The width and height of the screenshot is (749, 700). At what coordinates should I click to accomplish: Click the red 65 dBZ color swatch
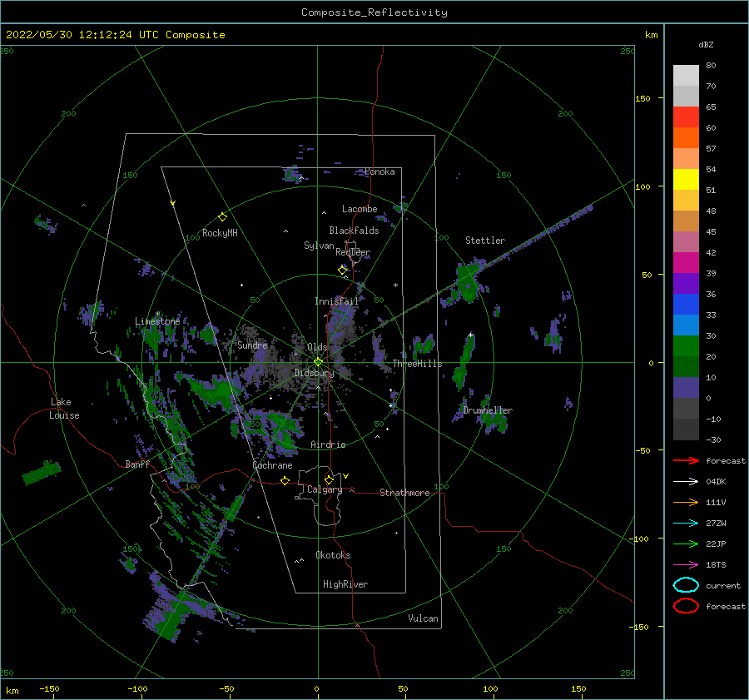tap(686, 117)
